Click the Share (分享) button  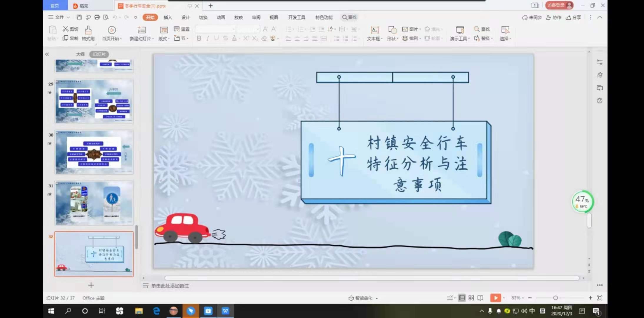pyautogui.click(x=573, y=17)
